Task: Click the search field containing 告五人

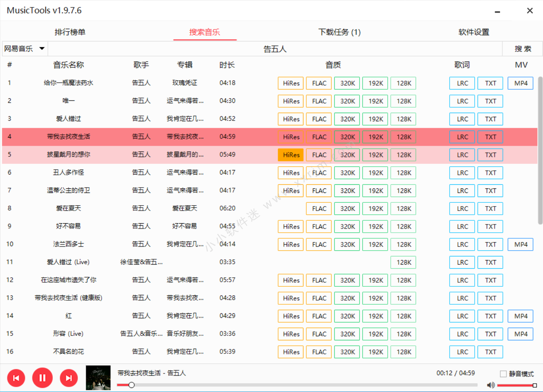Action: pos(275,49)
